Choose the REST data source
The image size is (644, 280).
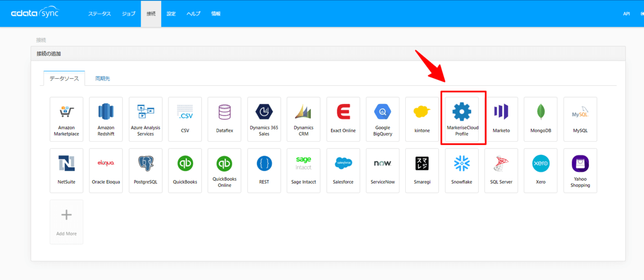click(264, 171)
